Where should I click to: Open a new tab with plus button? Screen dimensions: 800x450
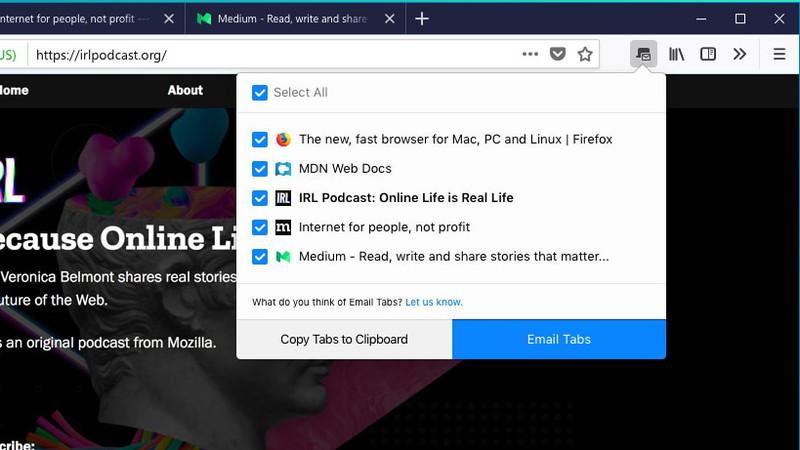(x=422, y=19)
